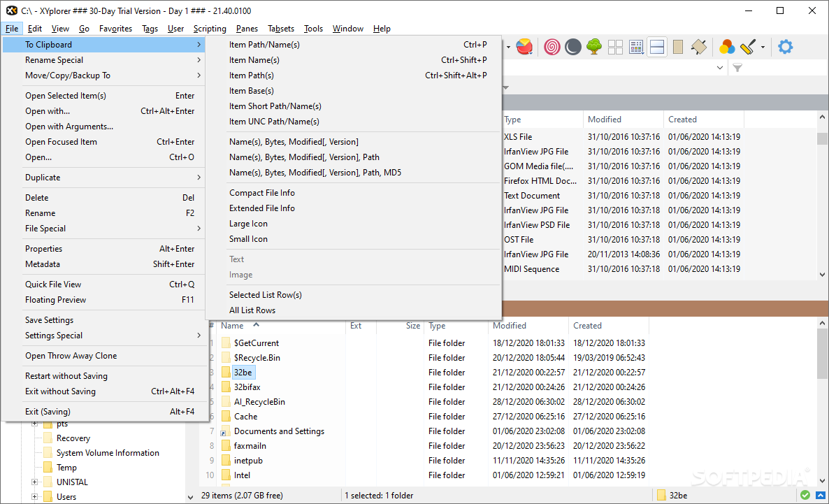
Task: Expand the address bar dropdown chevron
Action: click(719, 68)
